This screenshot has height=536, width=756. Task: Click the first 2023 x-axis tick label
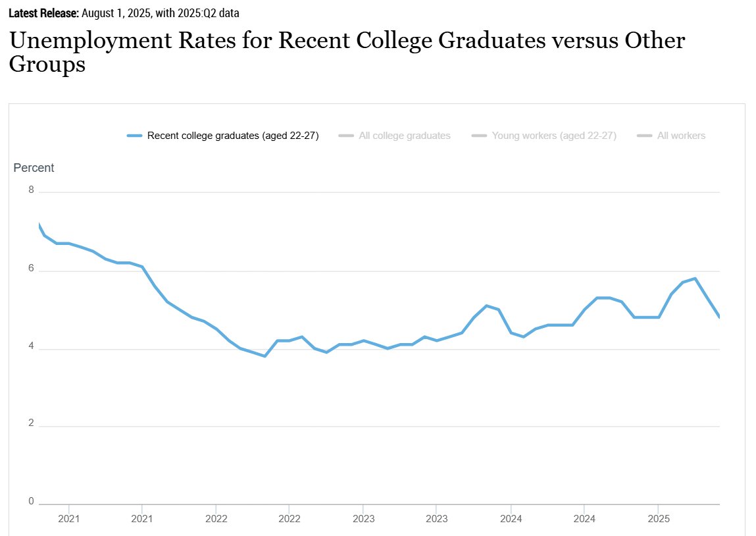(363, 519)
